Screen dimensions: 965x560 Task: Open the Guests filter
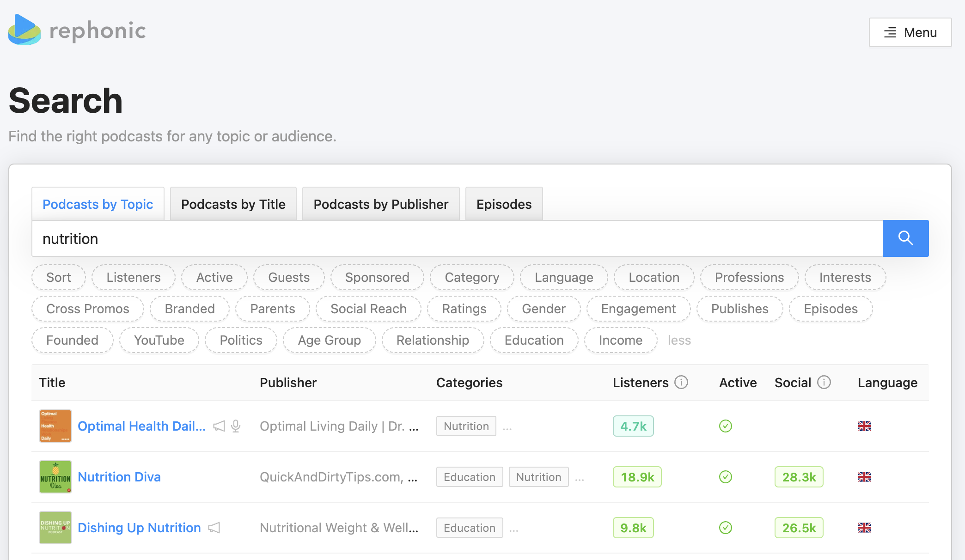pos(289,277)
